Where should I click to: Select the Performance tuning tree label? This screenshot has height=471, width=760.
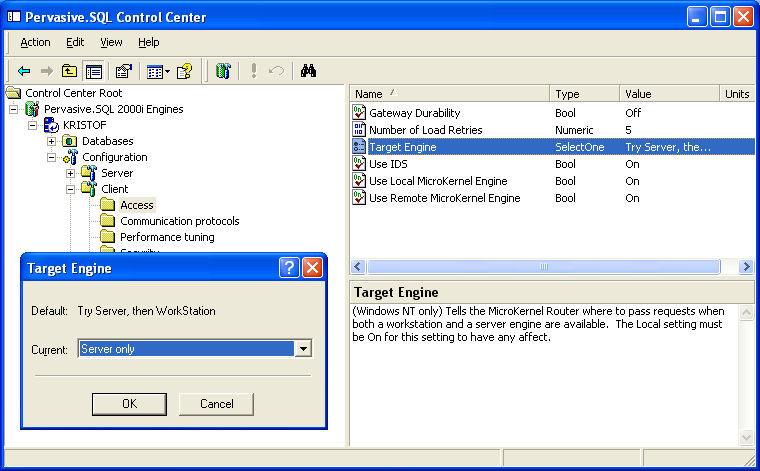coord(167,237)
